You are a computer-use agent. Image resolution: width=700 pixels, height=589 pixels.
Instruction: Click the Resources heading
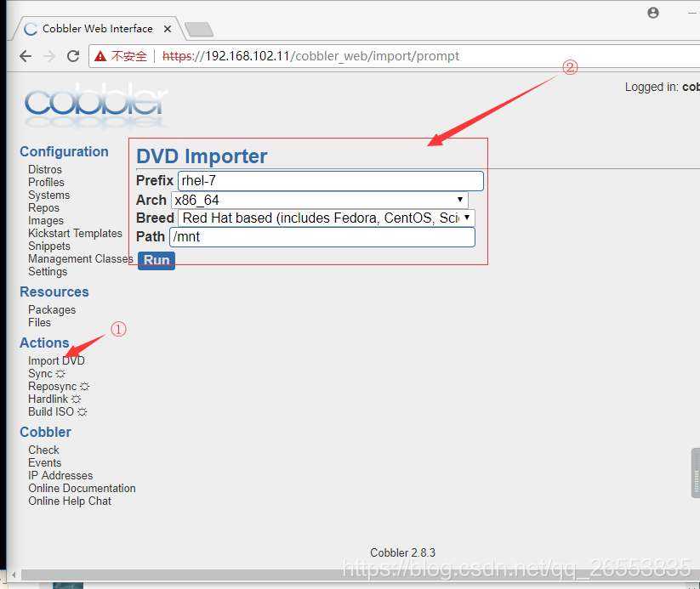pos(54,292)
